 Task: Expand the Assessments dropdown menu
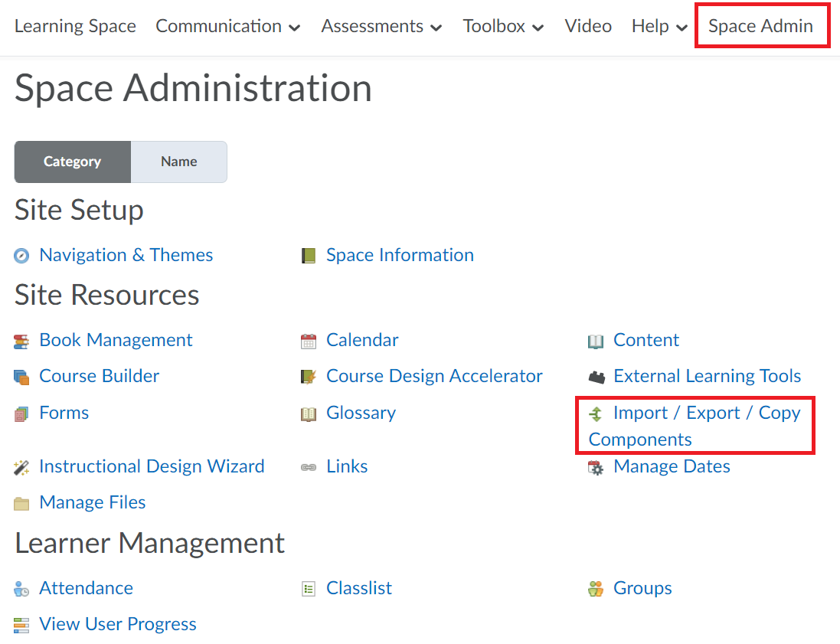tap(381, 26)
